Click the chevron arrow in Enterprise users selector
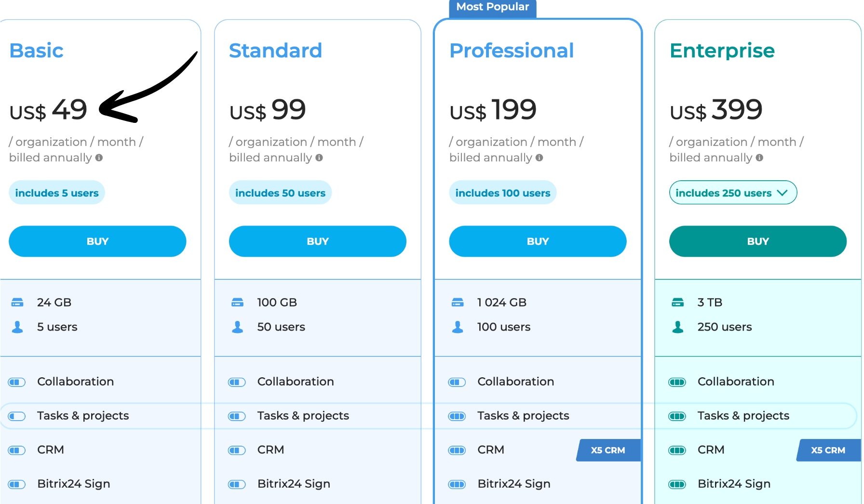 (x=782, y=193)
